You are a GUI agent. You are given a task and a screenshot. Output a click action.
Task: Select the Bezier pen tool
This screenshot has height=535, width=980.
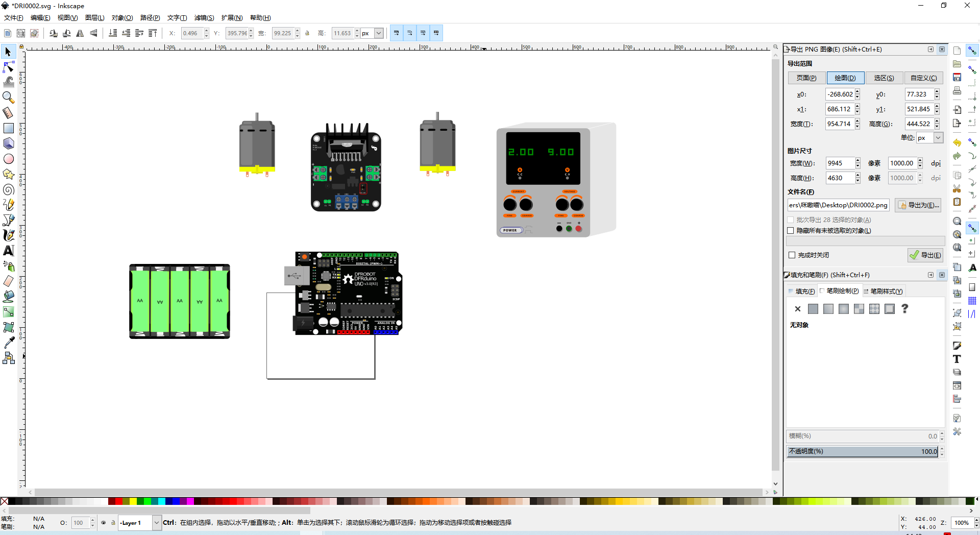[x=8, y=220]
